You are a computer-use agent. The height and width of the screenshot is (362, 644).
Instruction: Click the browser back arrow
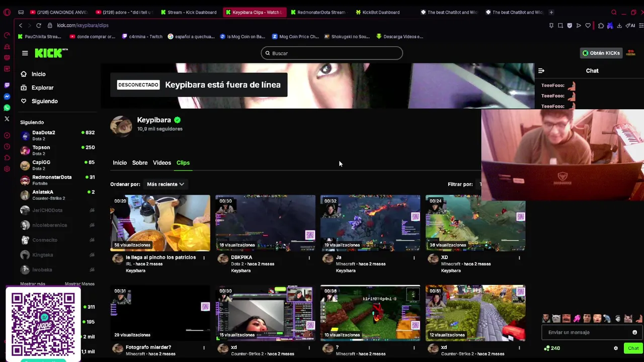click(20, 25)
